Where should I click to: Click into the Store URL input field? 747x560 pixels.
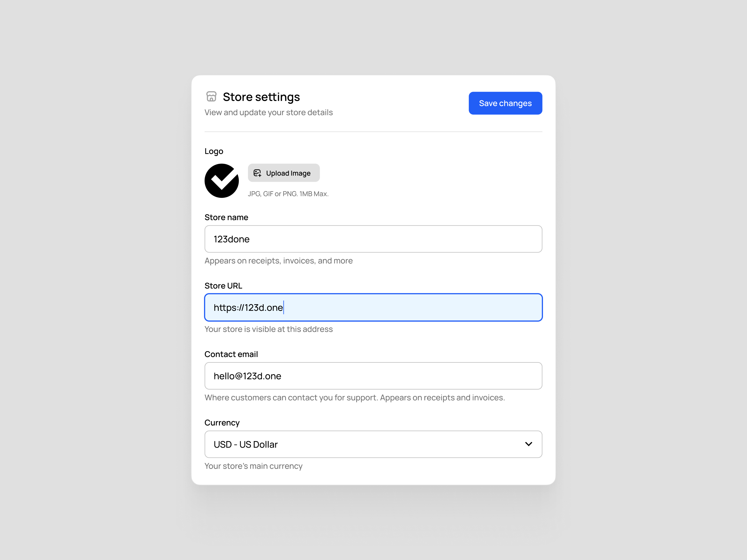373,308
